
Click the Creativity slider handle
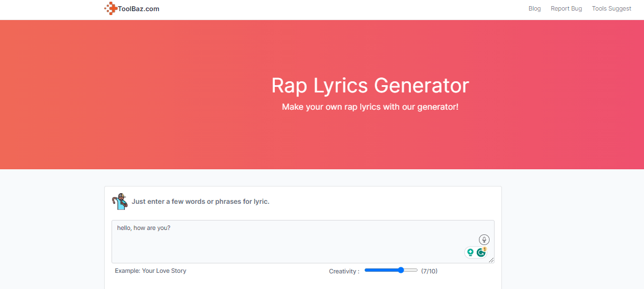tap(401, 270)
